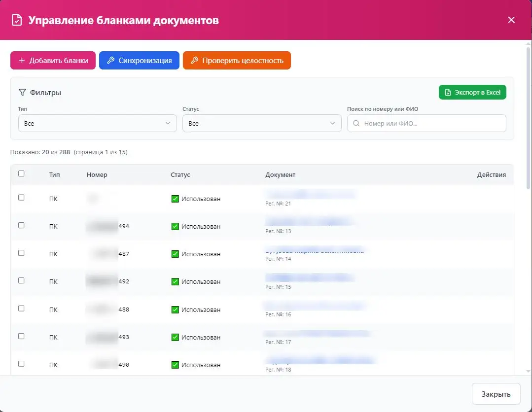Click the vertical scrollbar of the dialog
532x412 pixels.
528,119
